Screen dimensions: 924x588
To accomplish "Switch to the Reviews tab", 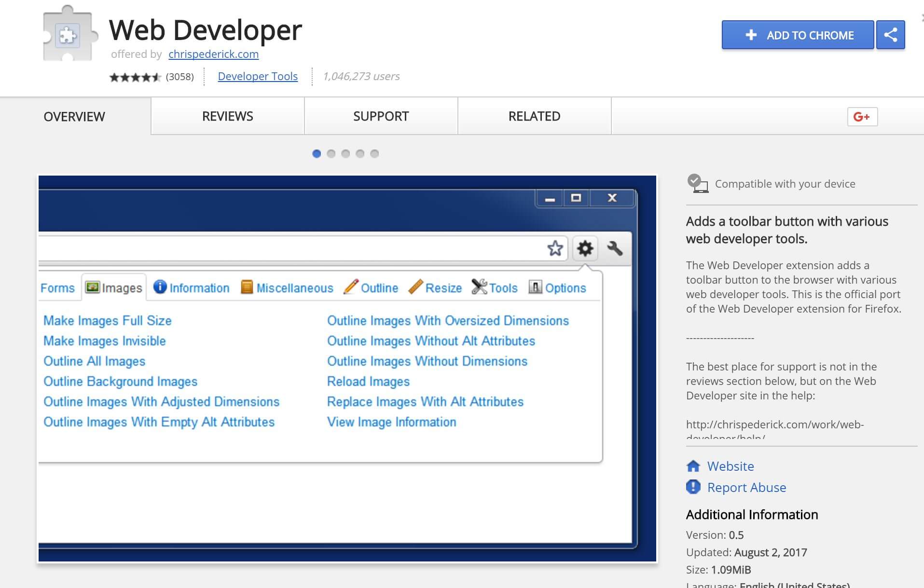I will [227, 116].
